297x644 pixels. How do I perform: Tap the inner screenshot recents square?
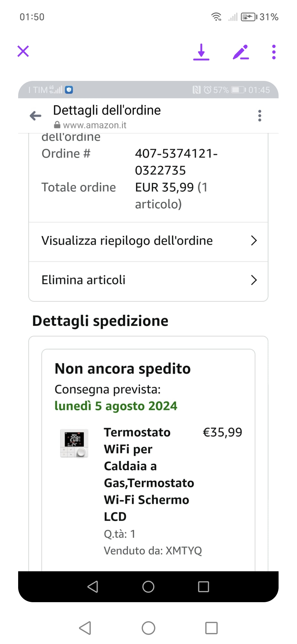204,586
